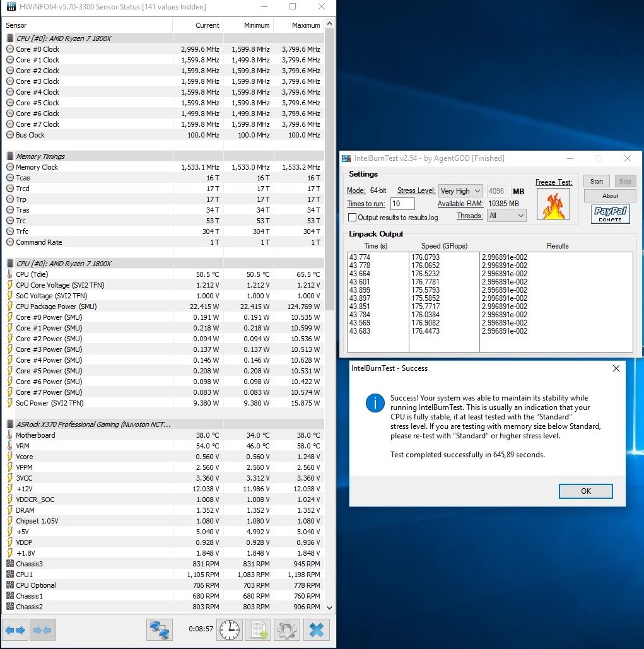Select the CPU1 fan row
The height and width of the screenshot is (649, 644).
coord(164,575)
